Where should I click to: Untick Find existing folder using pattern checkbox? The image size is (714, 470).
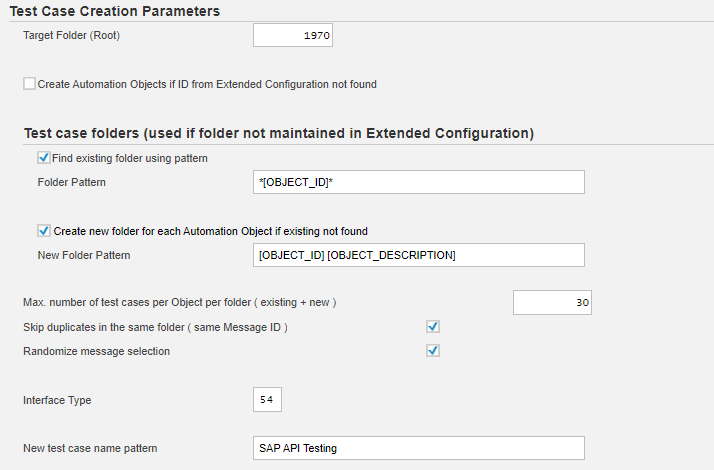[x=44, y=158]
